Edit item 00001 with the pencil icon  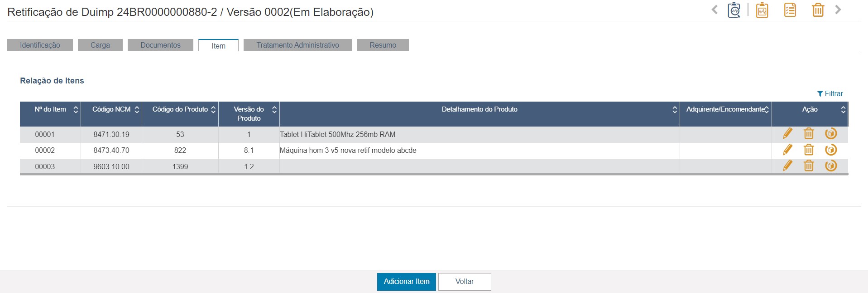coord(787,133)
